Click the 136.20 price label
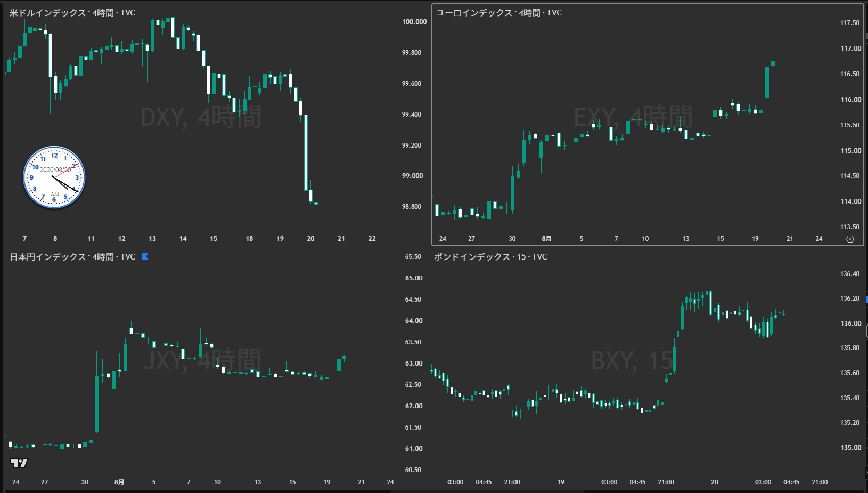868x493 pixels. click(850, 298)
